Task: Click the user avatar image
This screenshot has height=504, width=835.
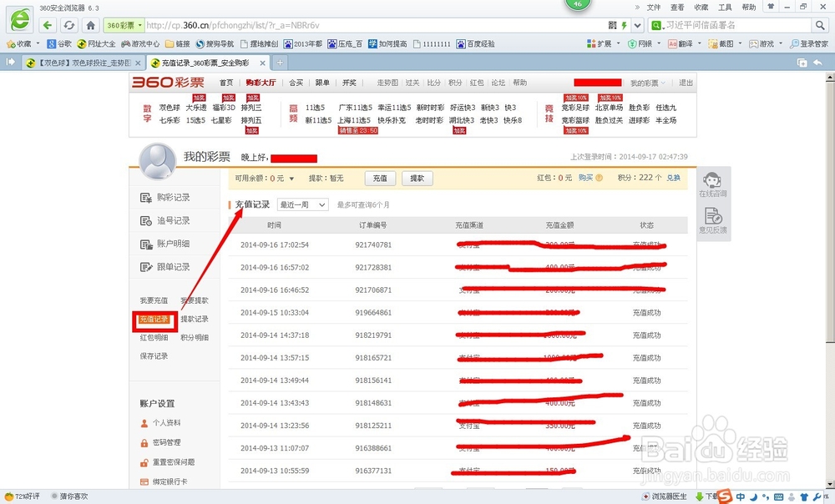Action: point(158,161)
